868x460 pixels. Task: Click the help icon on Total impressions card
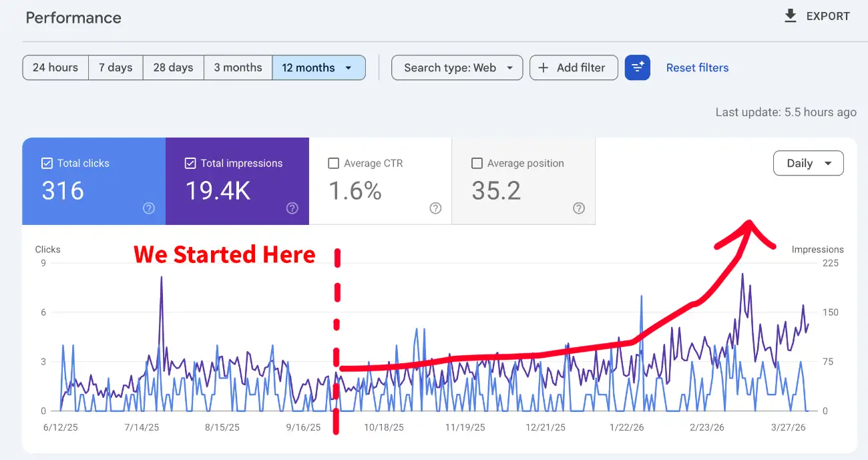292,208
